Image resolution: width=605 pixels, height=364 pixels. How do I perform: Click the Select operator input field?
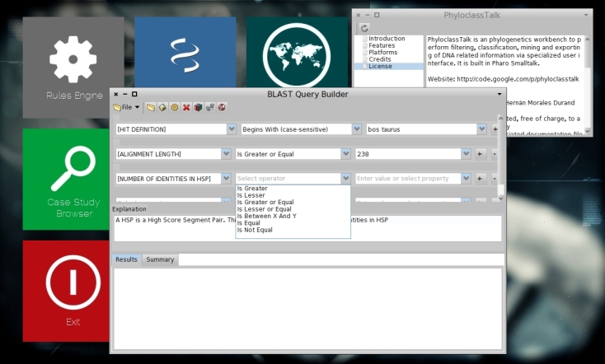click(288, 179)
